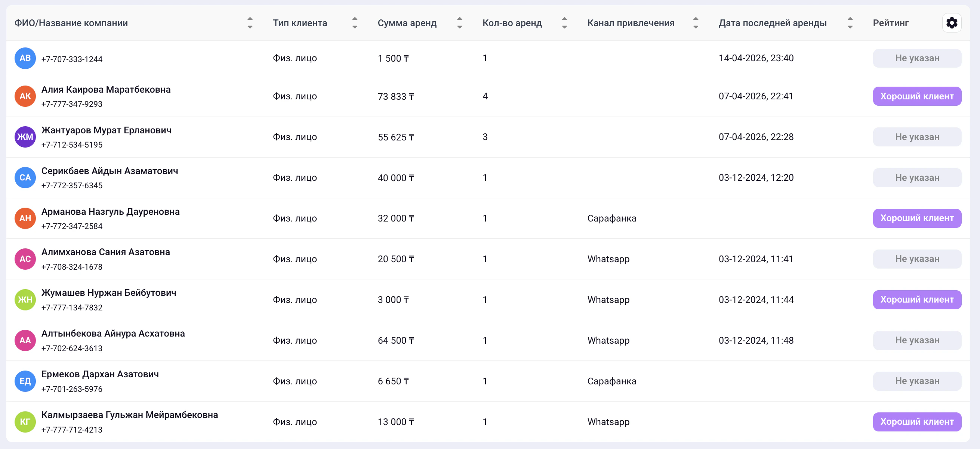This screenshot has width=980, height=449.
Task: Open client Калмырзаева Гульжан Мейрамбековна
Action: click(129, 415)
